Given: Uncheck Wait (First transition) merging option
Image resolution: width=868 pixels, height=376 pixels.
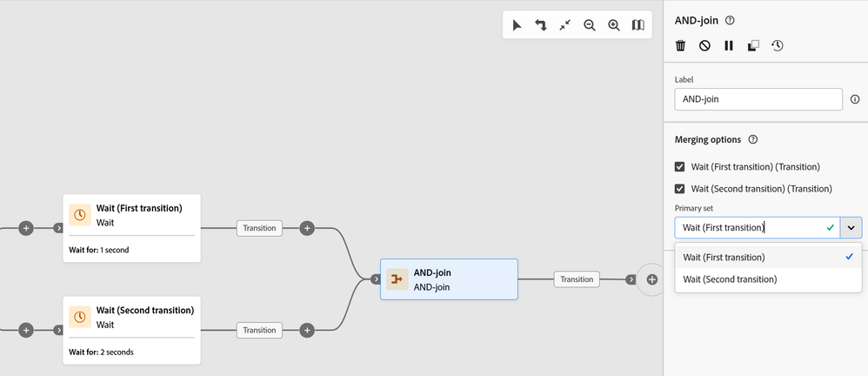Looking at the screenshot, I should tap(680, 167).
